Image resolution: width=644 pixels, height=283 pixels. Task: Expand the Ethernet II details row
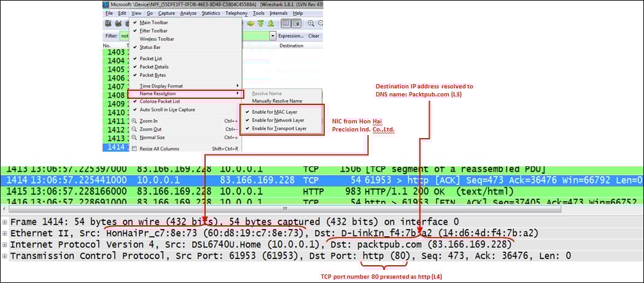(x=5, y=233)
